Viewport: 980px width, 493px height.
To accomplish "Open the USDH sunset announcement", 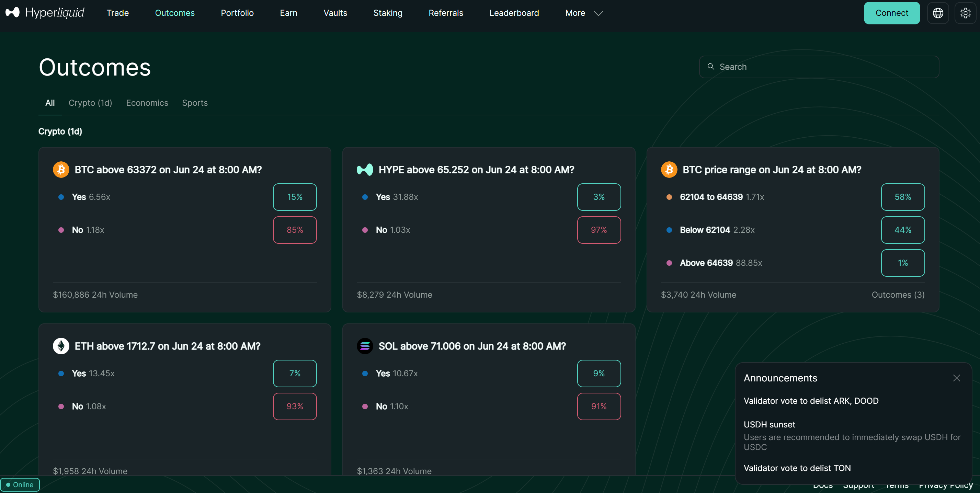I will coord(769,425).
